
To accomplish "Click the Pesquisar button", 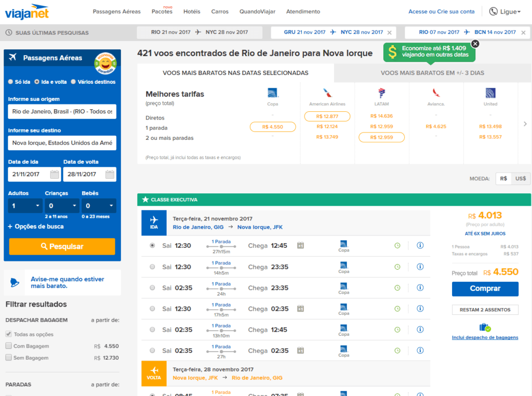I will tap(62, 246).
